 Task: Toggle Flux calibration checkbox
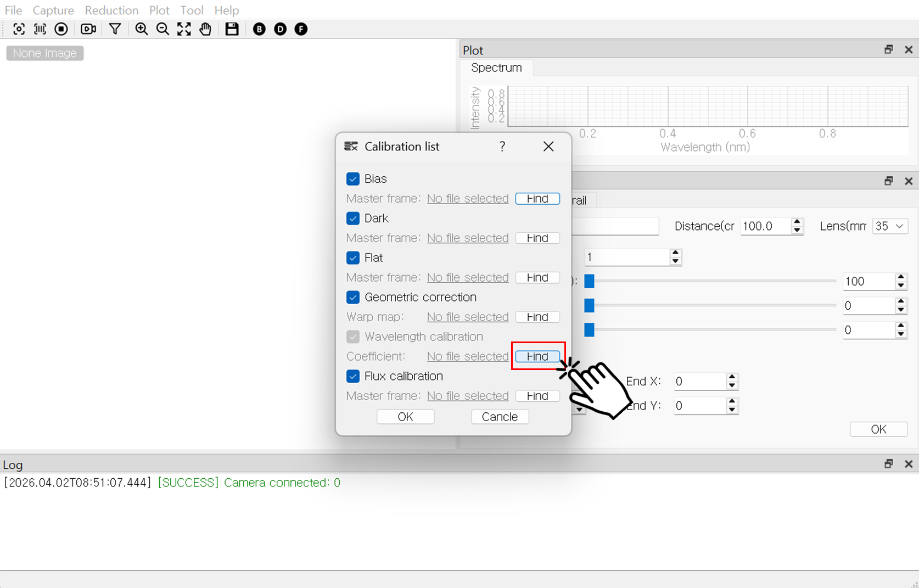pos(353,377)
